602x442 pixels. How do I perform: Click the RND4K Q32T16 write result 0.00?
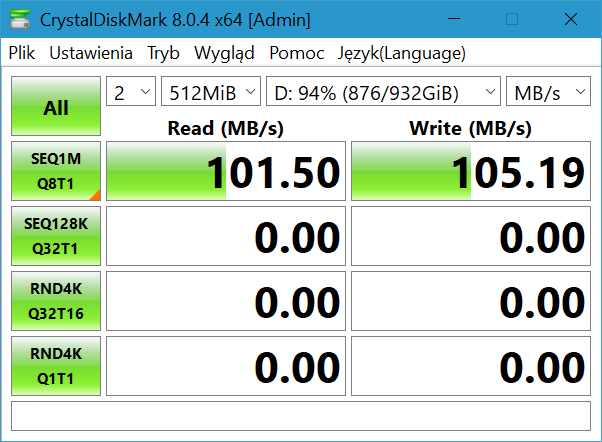[x=471, y=301]
